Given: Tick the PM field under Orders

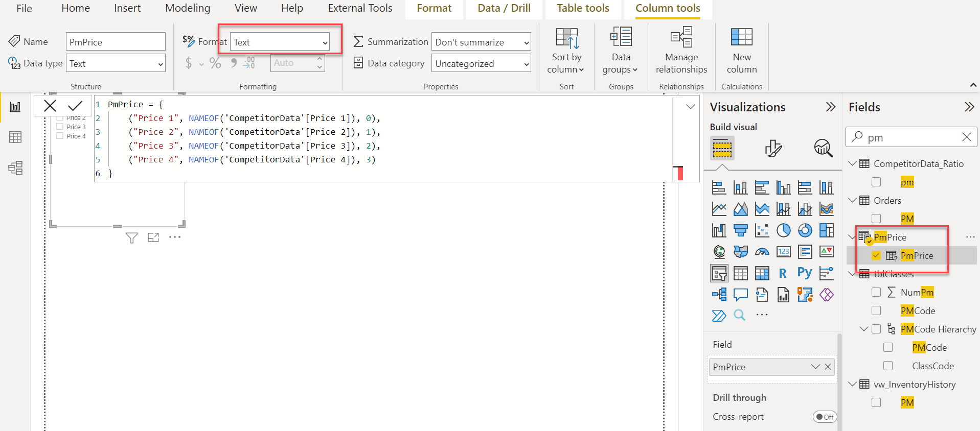Looking at the screenshot, I should [x=876, y=219].
